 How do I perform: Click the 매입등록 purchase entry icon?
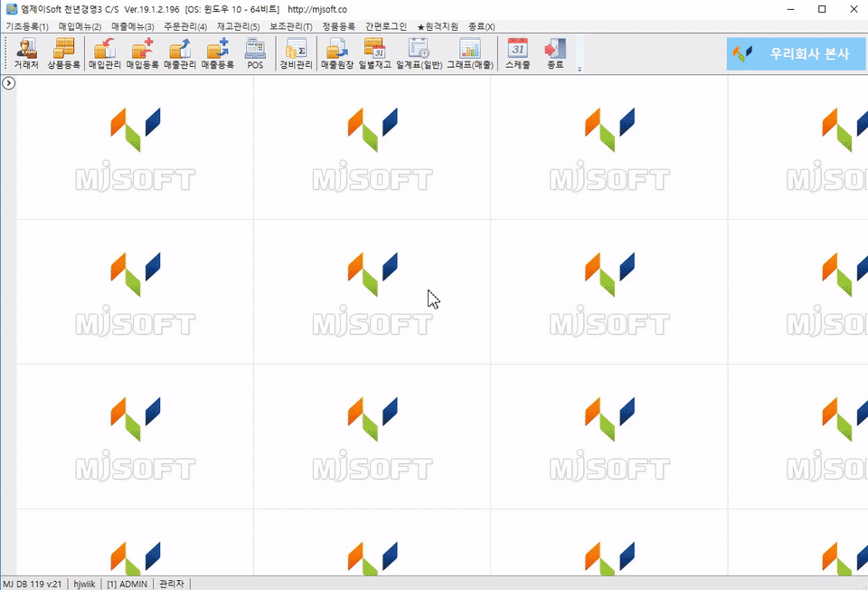(x=142, y=53)
